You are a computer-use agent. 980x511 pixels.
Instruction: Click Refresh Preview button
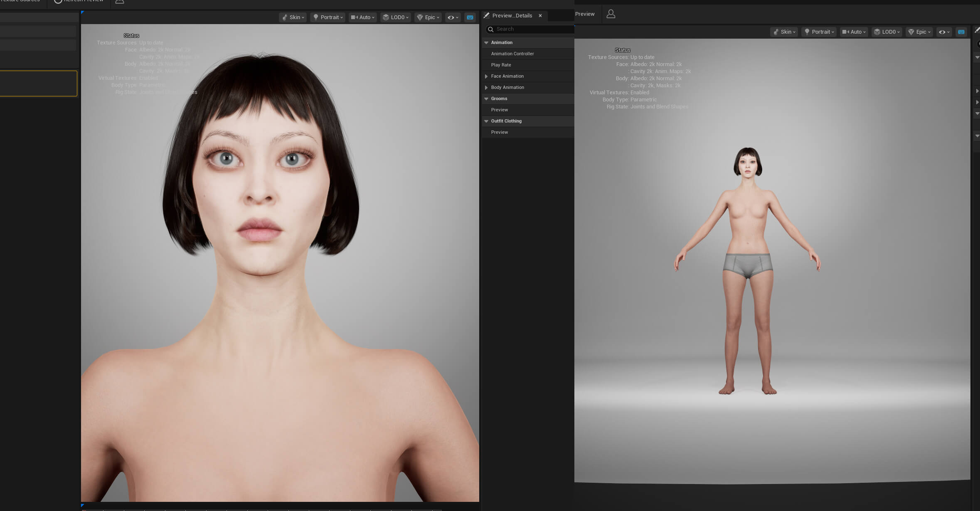(78, 1)
